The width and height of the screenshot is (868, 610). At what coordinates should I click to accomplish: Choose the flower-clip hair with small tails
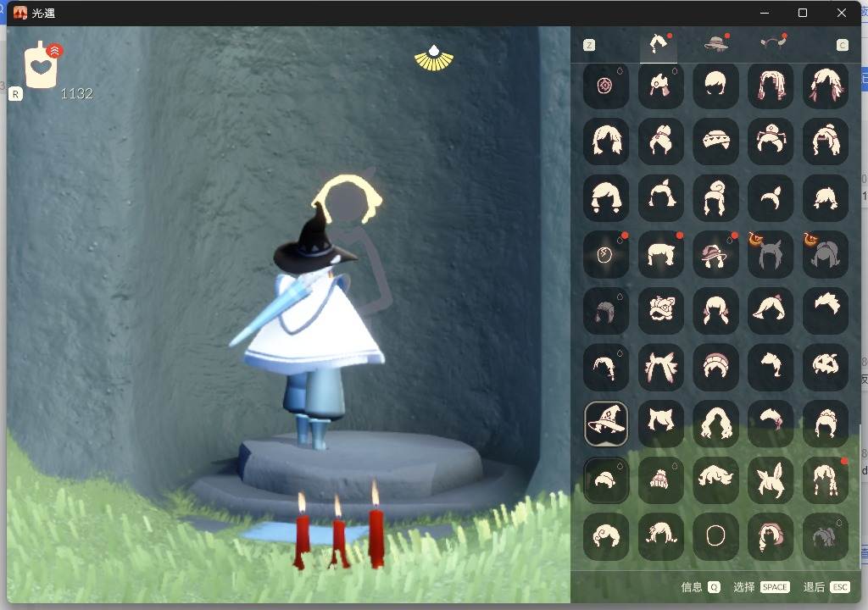[660, 536]
